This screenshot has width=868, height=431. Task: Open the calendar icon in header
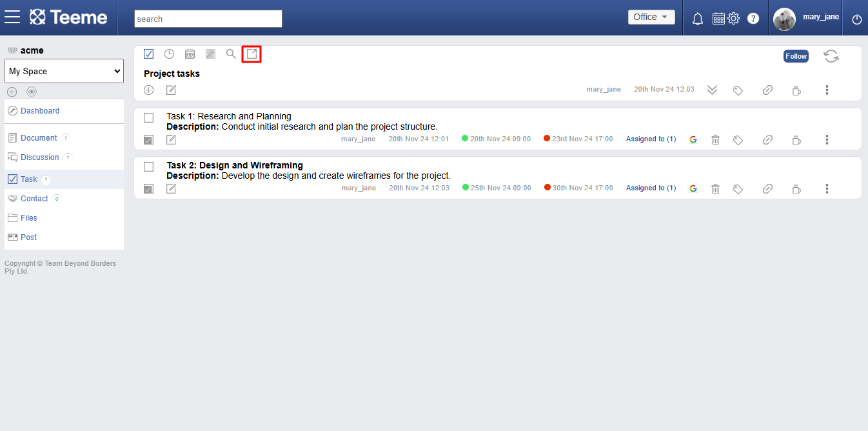click(718, 19)
